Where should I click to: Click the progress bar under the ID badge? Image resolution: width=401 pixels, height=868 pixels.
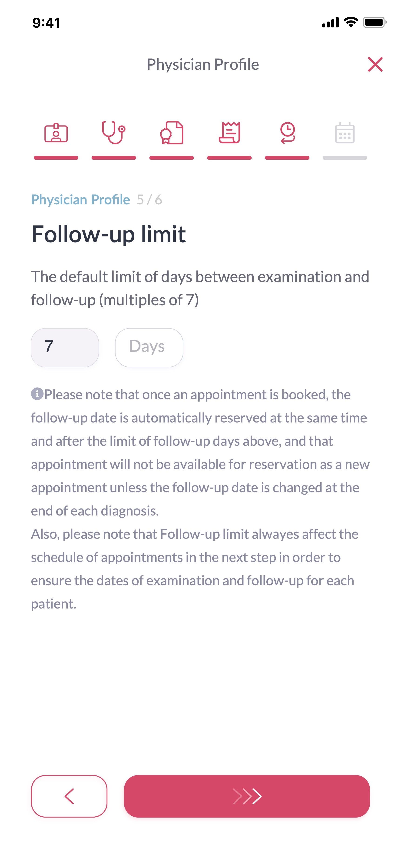[x=56, y=158]
